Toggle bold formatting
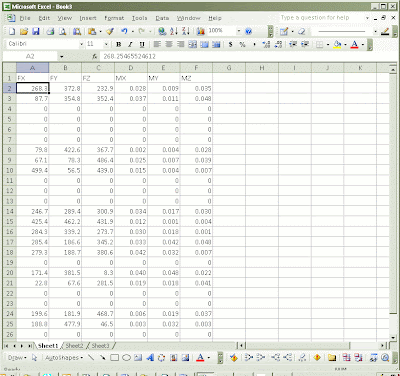The height and width of the screenshot is (376, 400). point(118,44)
